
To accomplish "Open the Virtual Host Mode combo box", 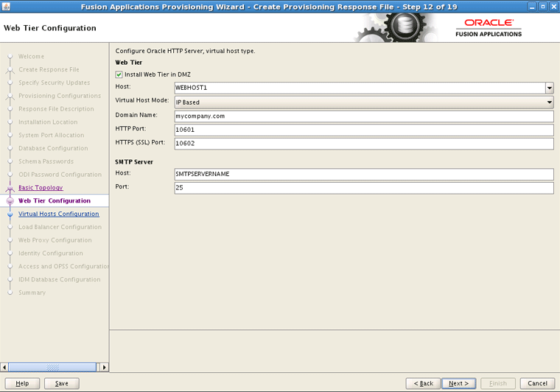I will (x=364, y=102).
